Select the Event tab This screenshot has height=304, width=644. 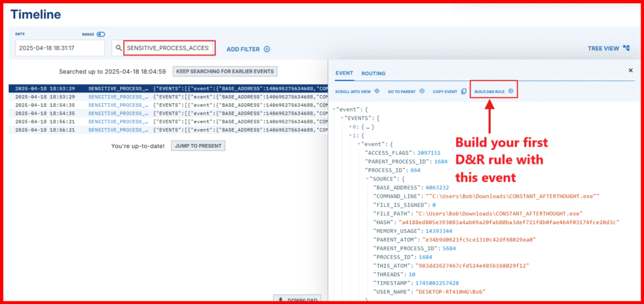(x=344, y=74)
